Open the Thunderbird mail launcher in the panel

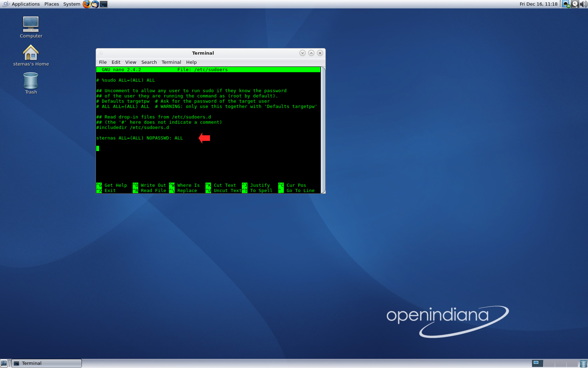coord(95,4)
